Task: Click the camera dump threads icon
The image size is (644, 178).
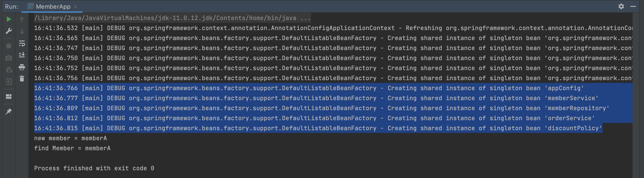Action: tap(9, 58)
